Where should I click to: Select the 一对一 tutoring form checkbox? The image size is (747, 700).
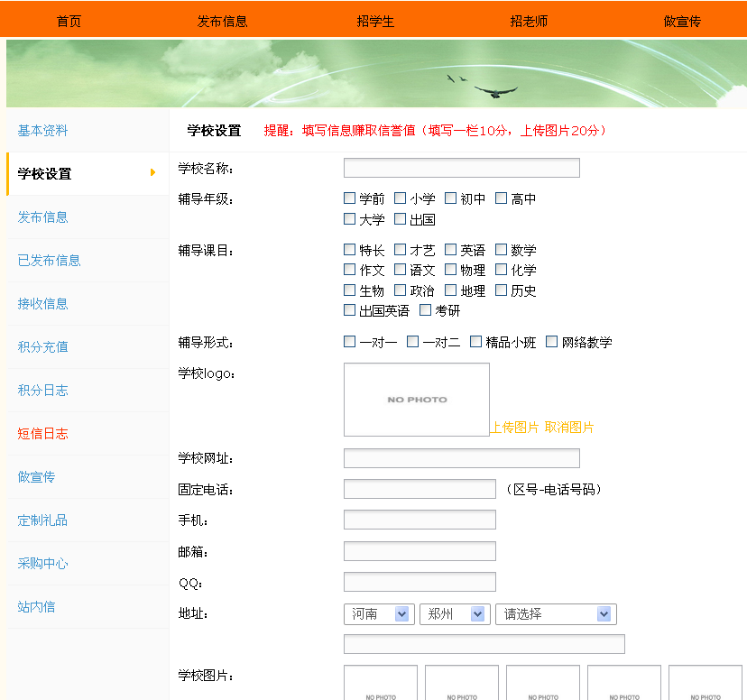pyautogui.click(x=350, y=342)
